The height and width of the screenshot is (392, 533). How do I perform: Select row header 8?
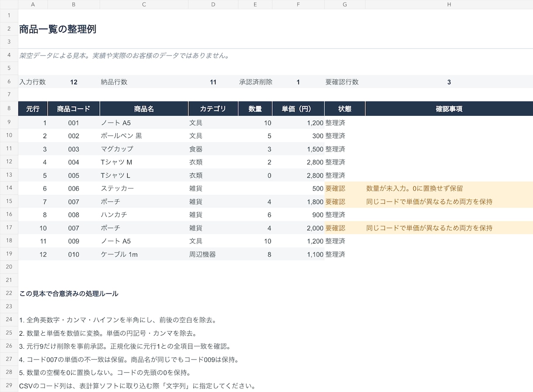[9, 108]
